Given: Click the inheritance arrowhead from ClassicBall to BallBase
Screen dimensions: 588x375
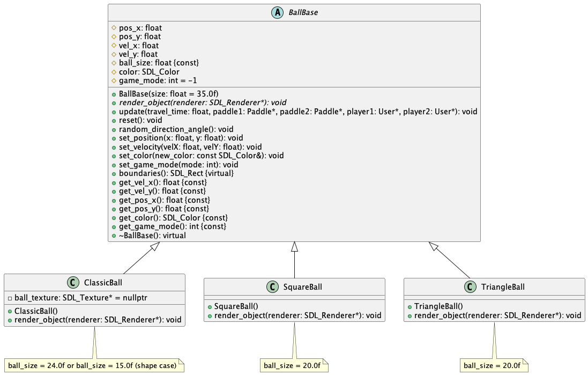Looking at the screenshot, I should [155, 246].
